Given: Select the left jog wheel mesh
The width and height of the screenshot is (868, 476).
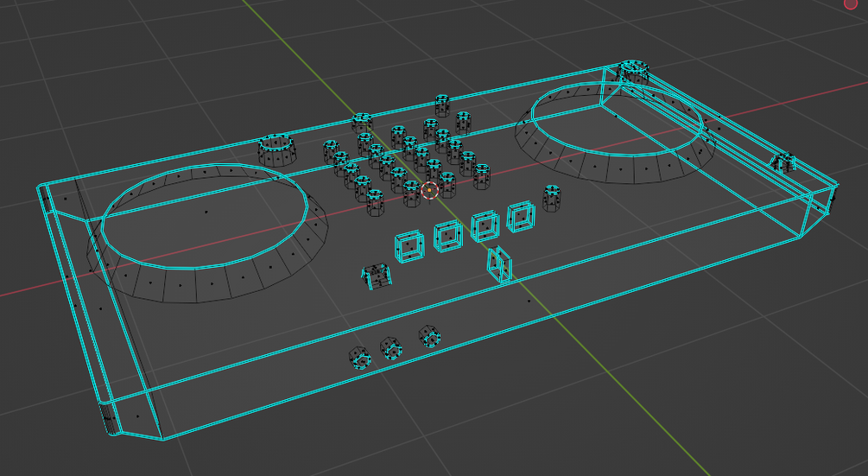Looking at the screenshot, I should [207, 232].
